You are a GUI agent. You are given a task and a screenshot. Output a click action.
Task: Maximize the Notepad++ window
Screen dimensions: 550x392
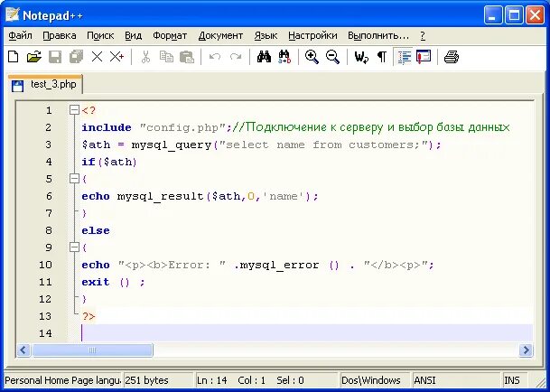coord(514,15)
